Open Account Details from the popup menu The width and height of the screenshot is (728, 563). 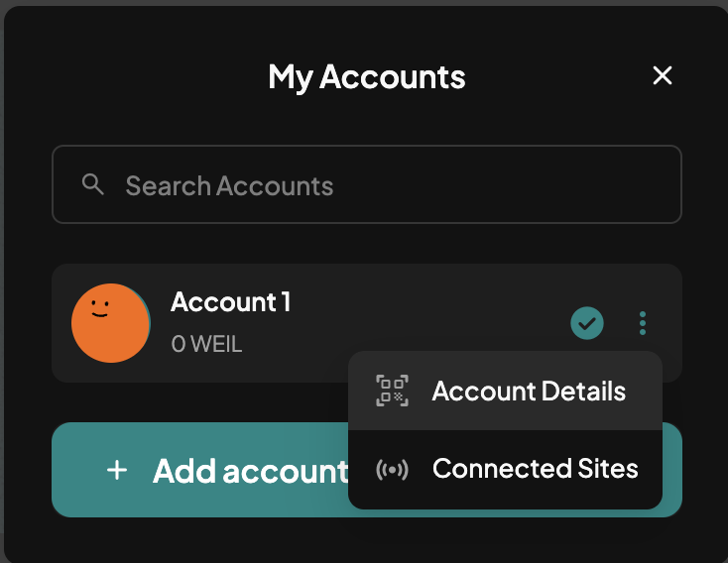pos(505,391)
